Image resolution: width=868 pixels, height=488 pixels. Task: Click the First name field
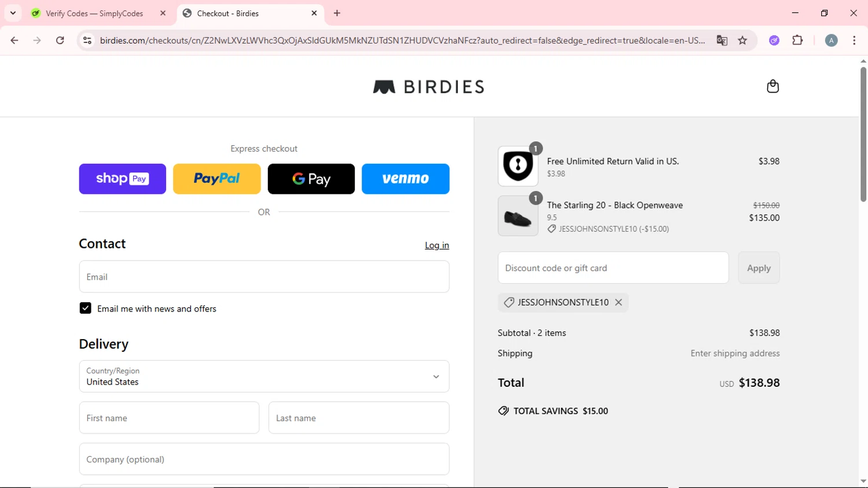[x=169, y=418]
